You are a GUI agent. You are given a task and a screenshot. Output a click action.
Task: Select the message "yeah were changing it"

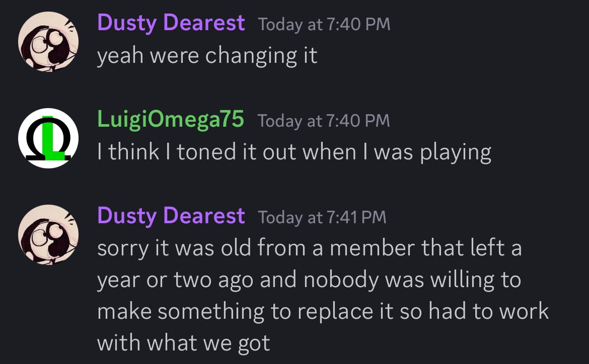(x=207, y=55)
